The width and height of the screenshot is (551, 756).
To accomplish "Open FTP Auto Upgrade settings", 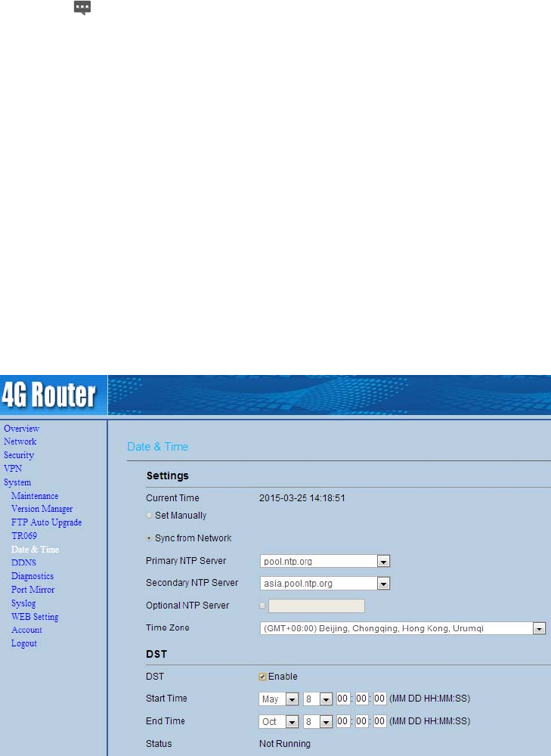I will point(46,522).
